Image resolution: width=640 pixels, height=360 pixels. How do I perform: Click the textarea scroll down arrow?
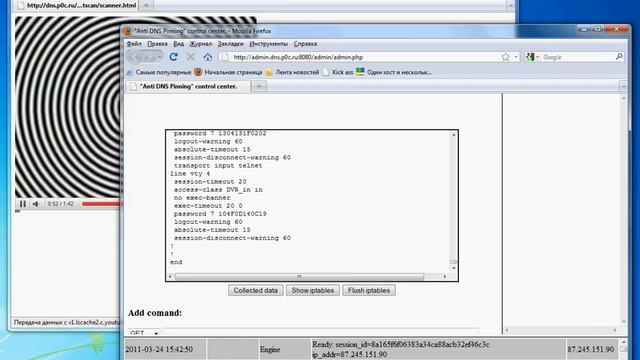point(453,268)
